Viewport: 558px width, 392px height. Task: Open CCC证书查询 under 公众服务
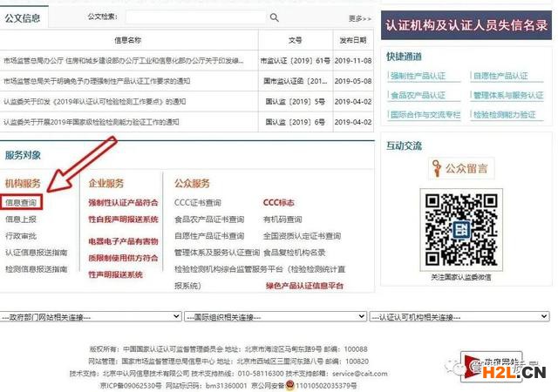(198, 202)
